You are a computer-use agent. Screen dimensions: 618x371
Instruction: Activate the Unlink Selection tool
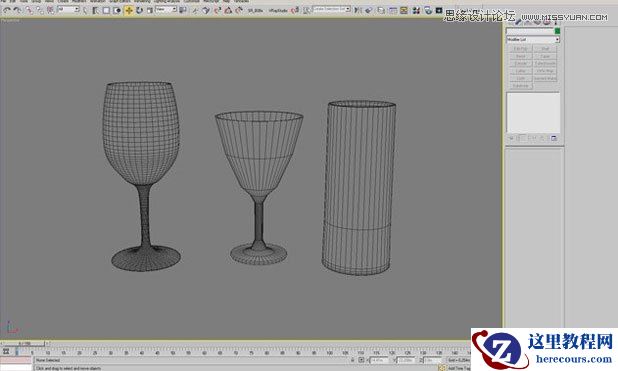click(40, 10)
